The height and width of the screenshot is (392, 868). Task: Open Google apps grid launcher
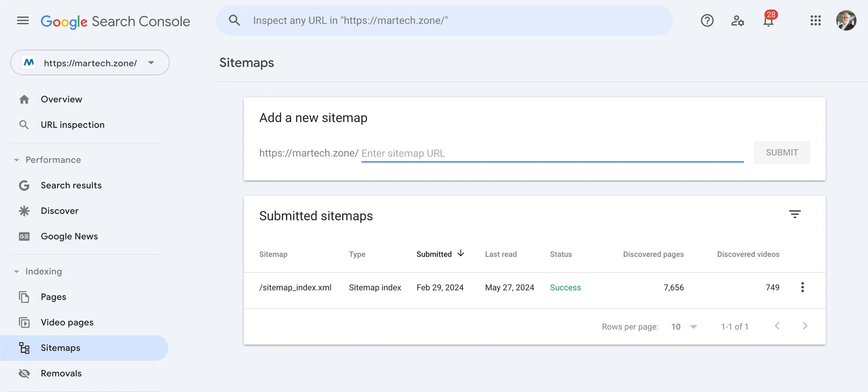[815, 20]
